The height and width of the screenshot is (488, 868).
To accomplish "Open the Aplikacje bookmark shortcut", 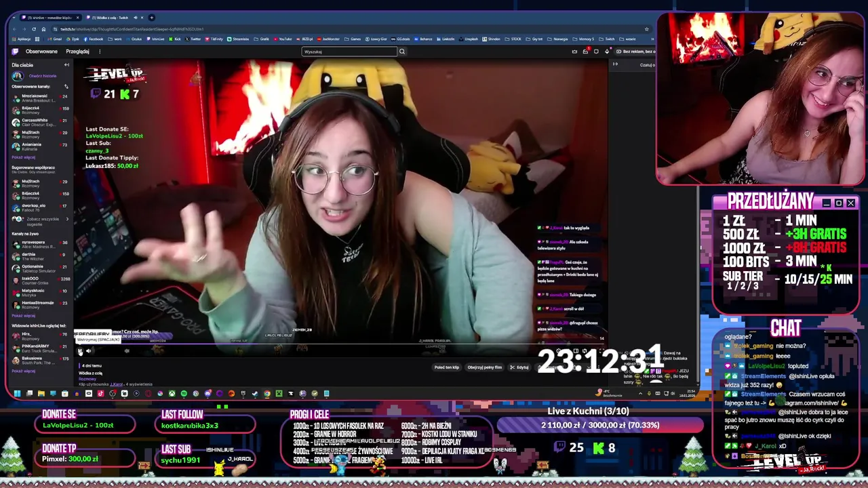I will point(20,39).
